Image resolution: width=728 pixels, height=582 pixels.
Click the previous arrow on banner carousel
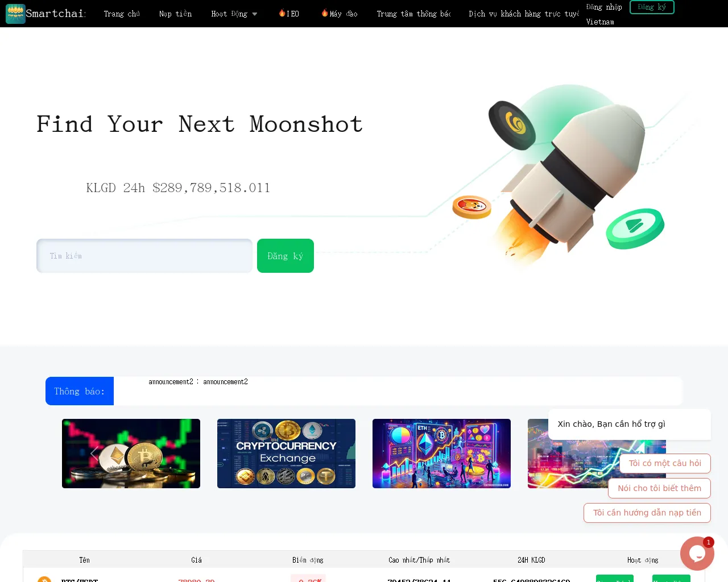(x=94, y=454)
